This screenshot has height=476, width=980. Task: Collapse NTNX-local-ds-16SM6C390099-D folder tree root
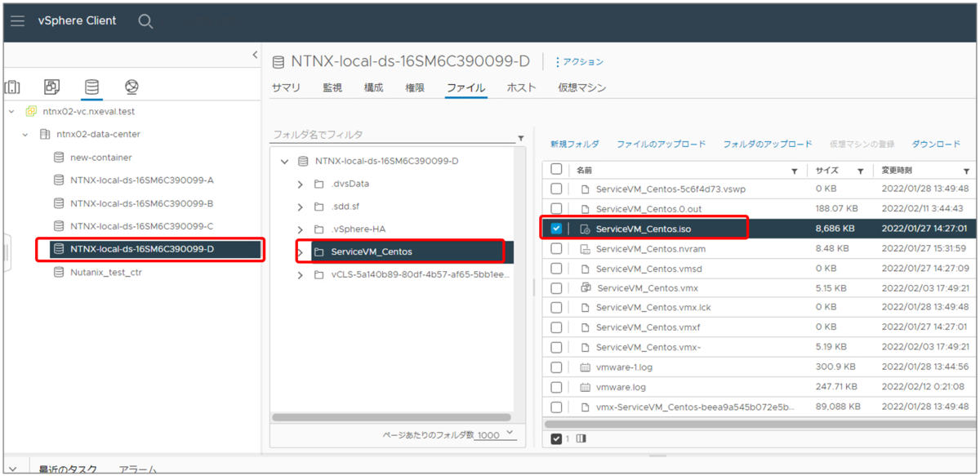(x=284, y=162)
